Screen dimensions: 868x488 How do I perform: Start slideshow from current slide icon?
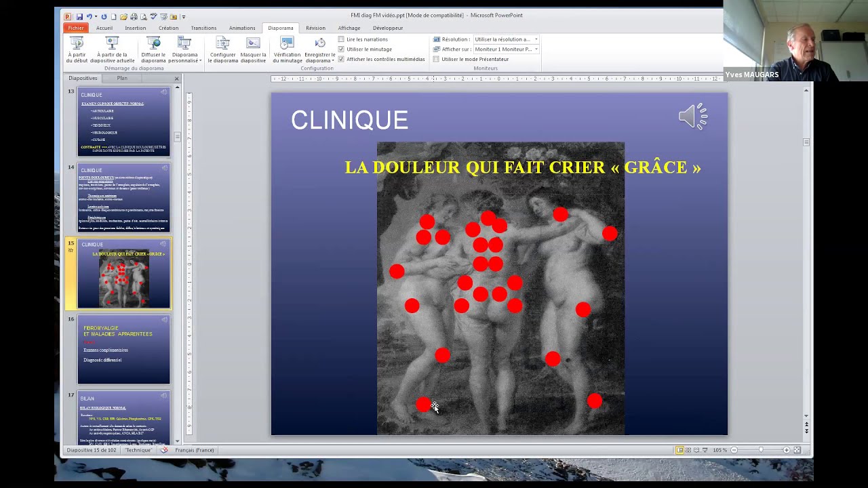112,43
